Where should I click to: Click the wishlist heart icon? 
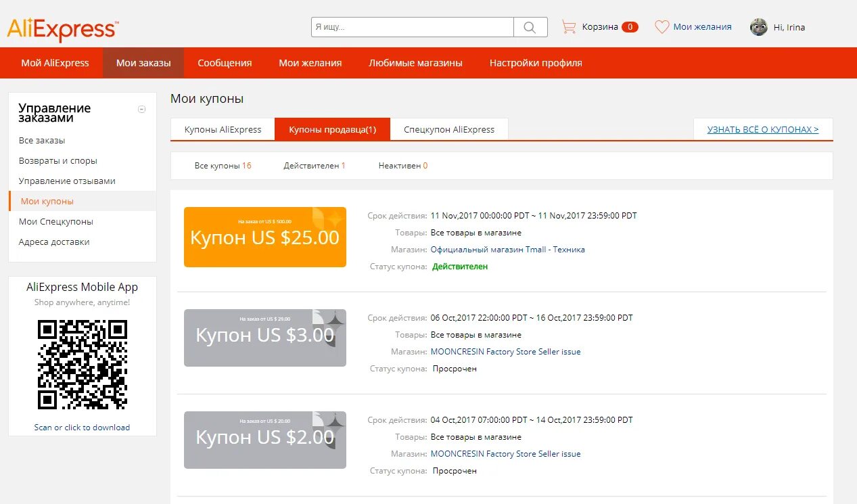click(662, 27)
